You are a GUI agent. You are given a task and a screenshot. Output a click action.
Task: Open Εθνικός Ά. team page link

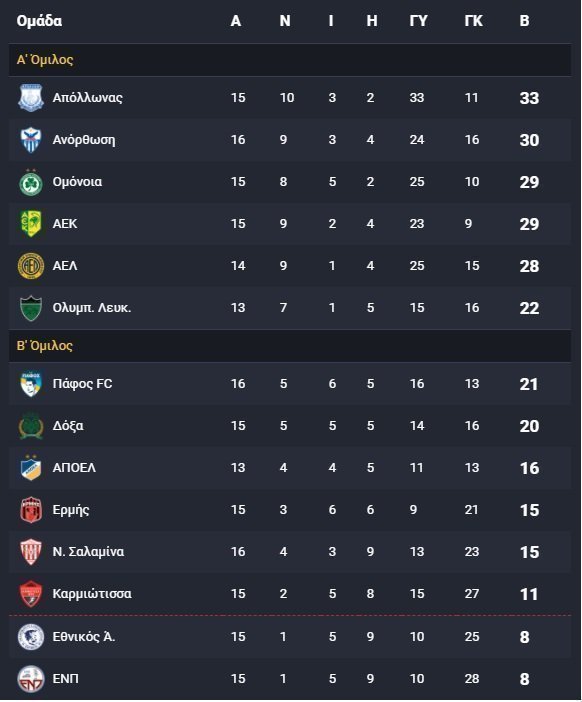(84, 637)
